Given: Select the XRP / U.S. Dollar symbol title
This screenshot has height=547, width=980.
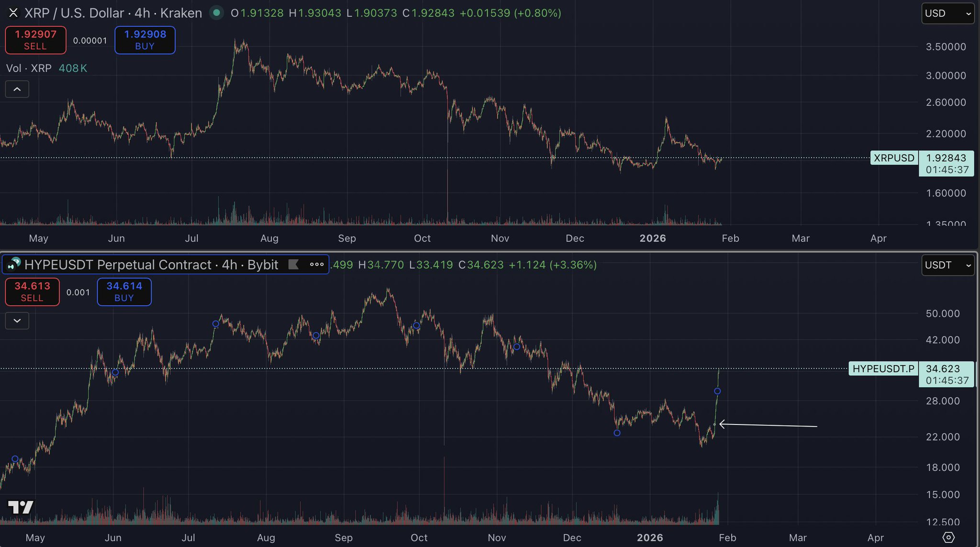Looking at the screenshot, I should (113, 13).
